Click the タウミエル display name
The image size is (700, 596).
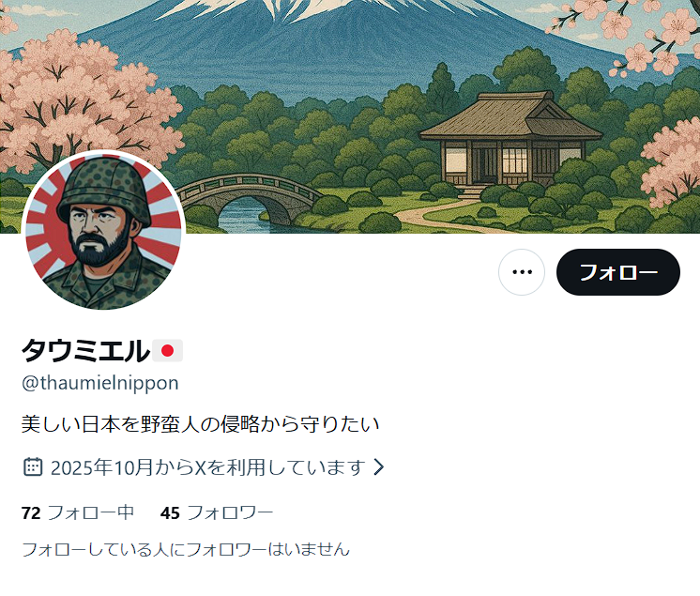(85, 350)
